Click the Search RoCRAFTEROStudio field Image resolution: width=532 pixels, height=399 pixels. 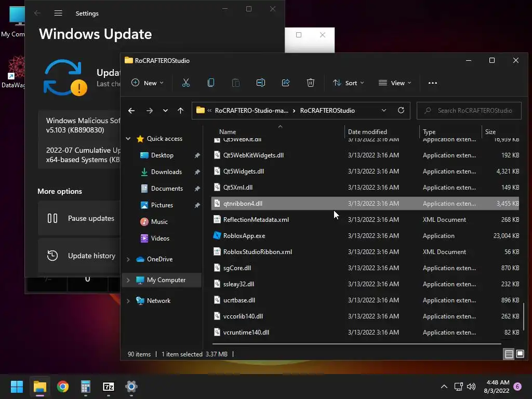(x=469, y=111)
